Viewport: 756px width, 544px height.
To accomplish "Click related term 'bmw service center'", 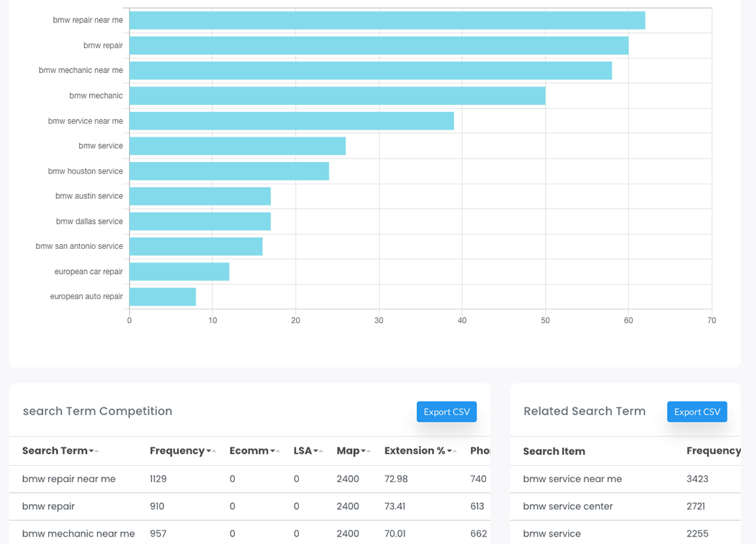I will pyautogui.click(x=568, y=507).
